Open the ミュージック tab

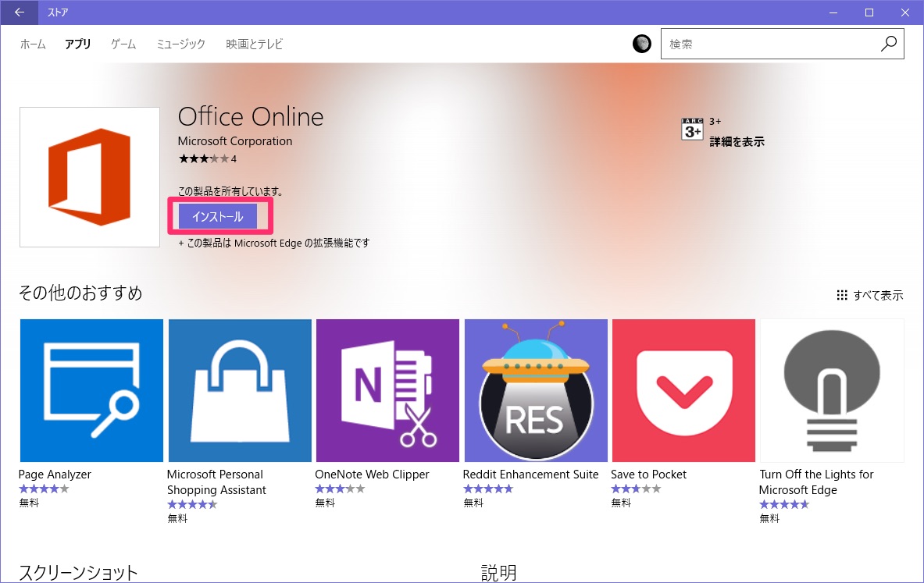(181, 44)
